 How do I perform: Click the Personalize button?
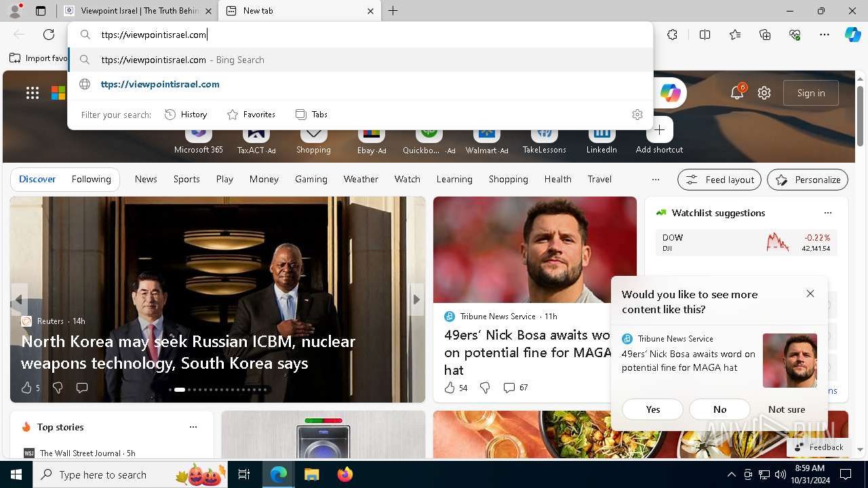(808, 180)
